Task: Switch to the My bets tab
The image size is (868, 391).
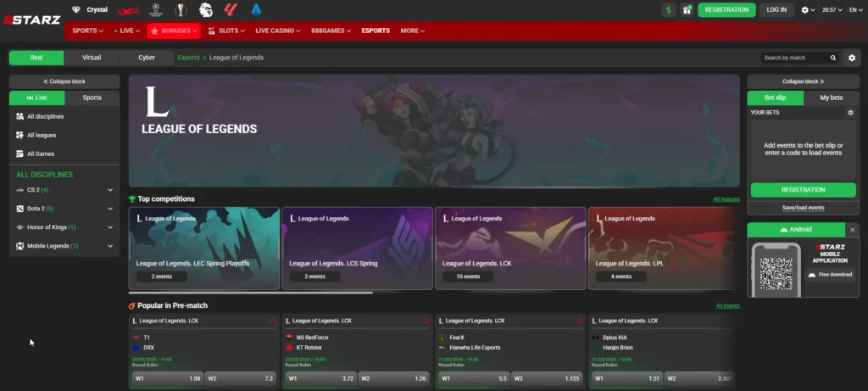Action: 831,98
